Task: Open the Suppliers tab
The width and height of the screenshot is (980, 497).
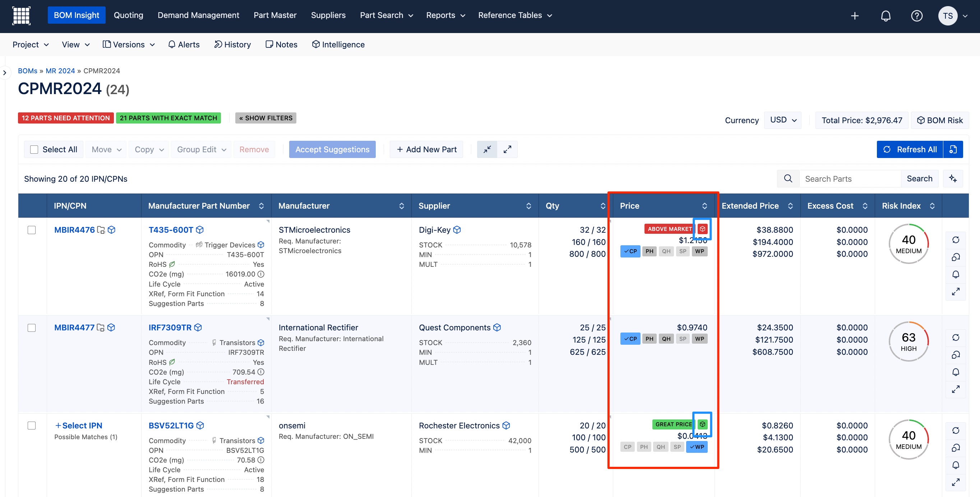Action: coord(328,15)
